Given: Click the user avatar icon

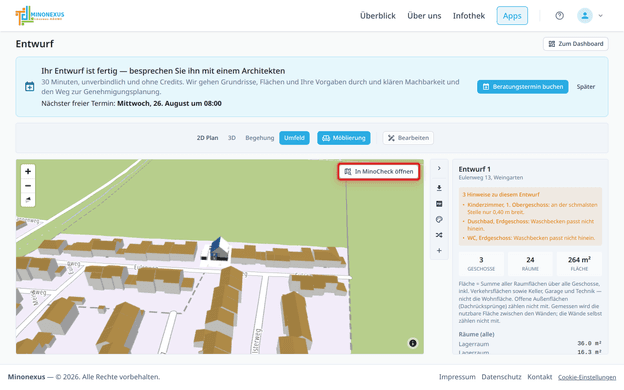Looking at the screenshot, I should 585,16.
